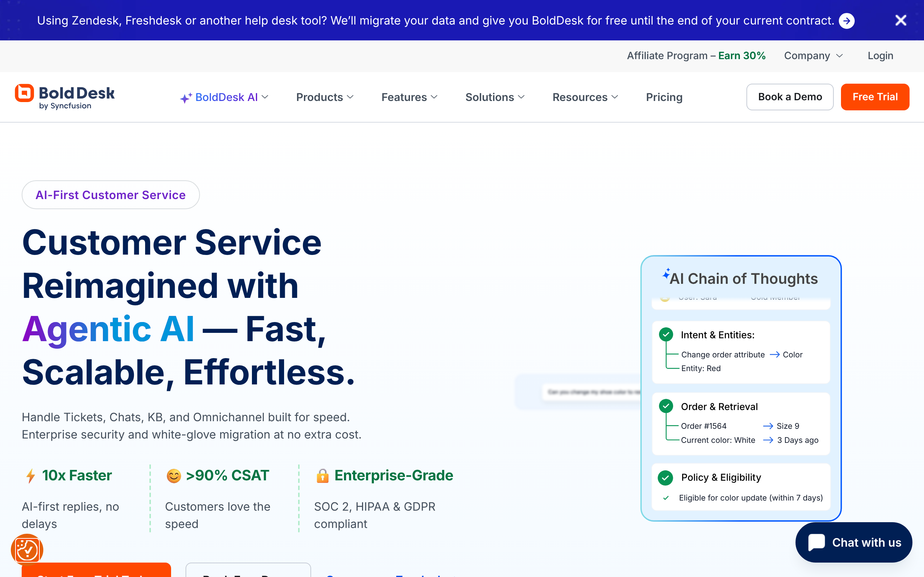Viewport: 924px width, 577px height.
Task: Open the Features dropdown menu
Action: [x=409, y=97]
